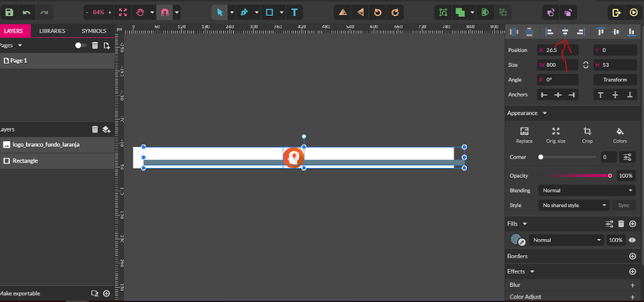The height and width of the screenshot is (302, 644).
Task: Click the green mask icon
Action: (x=485, y=13)
